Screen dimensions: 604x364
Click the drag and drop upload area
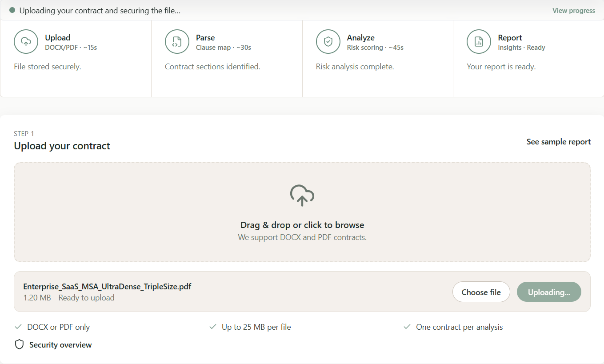click(302, 212)
